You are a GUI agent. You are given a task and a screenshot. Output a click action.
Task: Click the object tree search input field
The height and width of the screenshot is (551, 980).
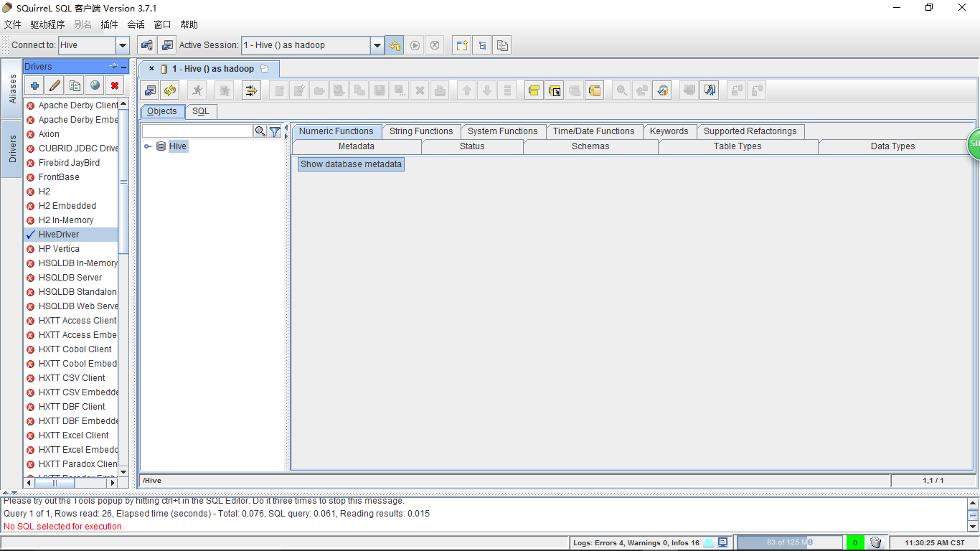[197, 131]
